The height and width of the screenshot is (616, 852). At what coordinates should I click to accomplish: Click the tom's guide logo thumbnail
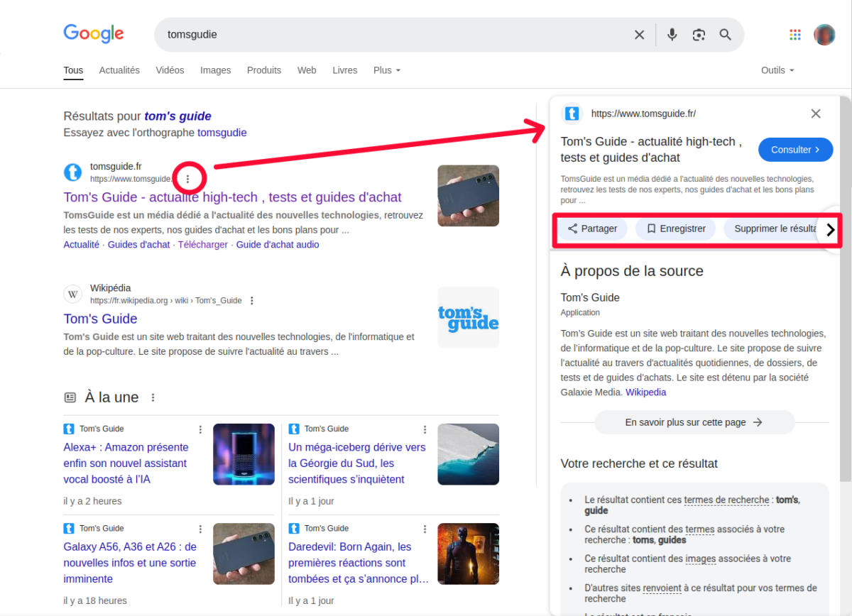coord(468,317)
